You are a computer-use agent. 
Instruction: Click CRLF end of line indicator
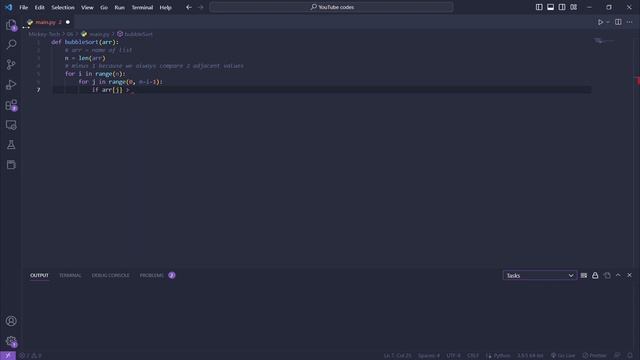click(473, 356)
